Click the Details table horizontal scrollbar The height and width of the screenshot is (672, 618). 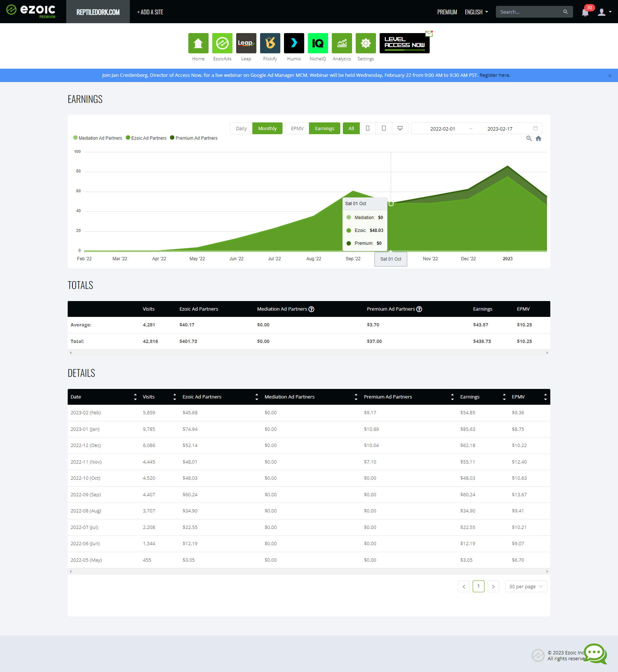(x=309, y=571)
